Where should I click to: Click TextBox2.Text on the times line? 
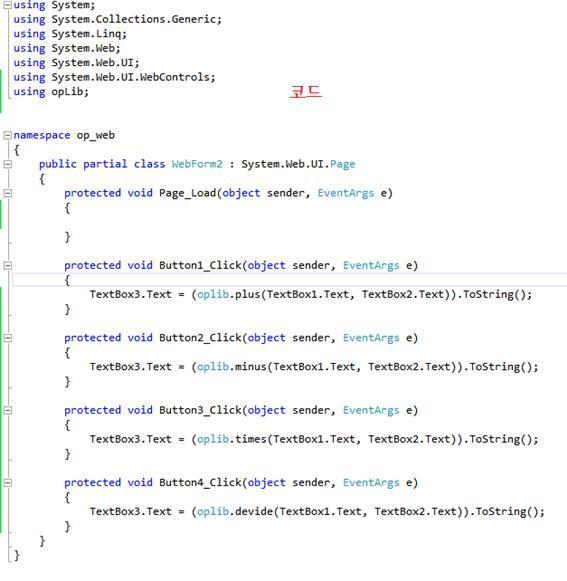[409, 439]
